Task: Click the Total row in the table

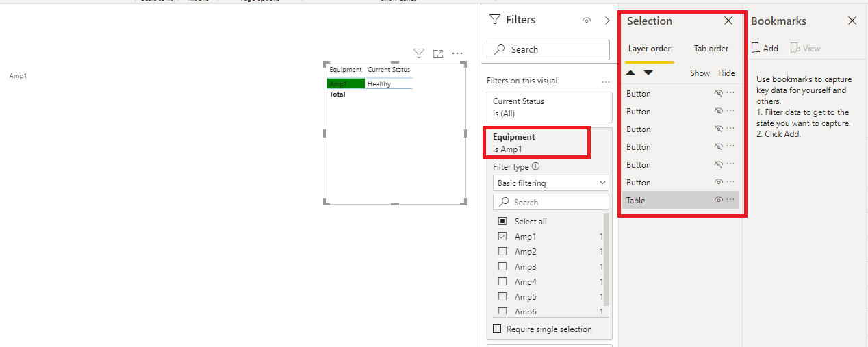Action: click(x=370, y=94)
